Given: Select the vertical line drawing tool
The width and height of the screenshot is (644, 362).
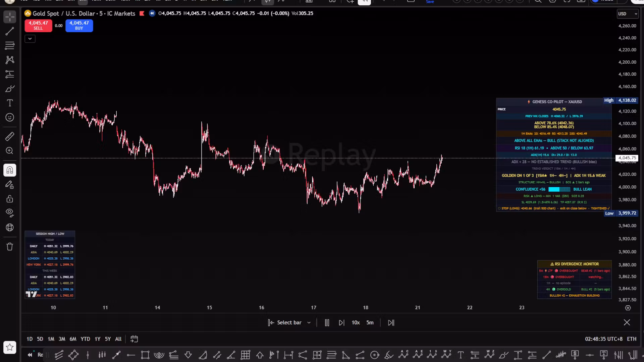Looking at the screenshot, I should [x=88, y=355].
